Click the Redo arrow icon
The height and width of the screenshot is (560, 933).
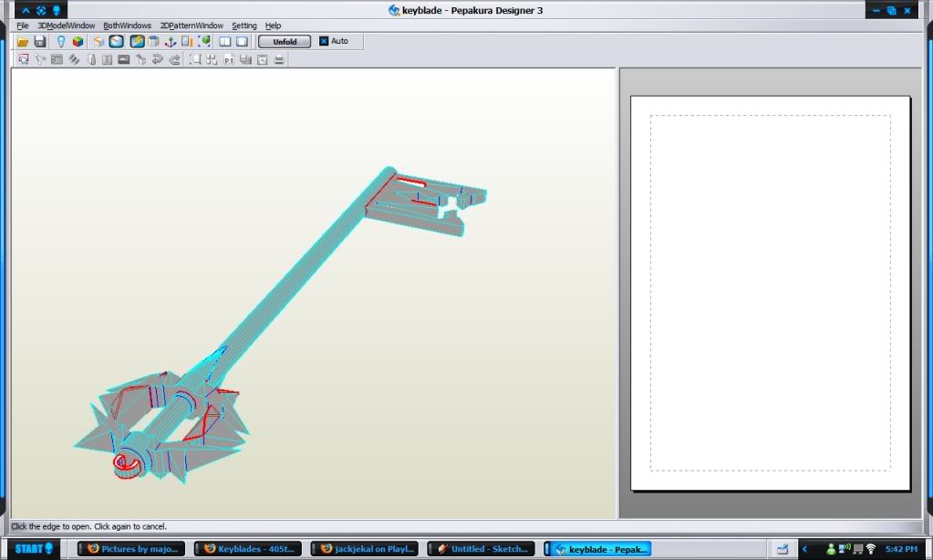[x=174, y=59]
